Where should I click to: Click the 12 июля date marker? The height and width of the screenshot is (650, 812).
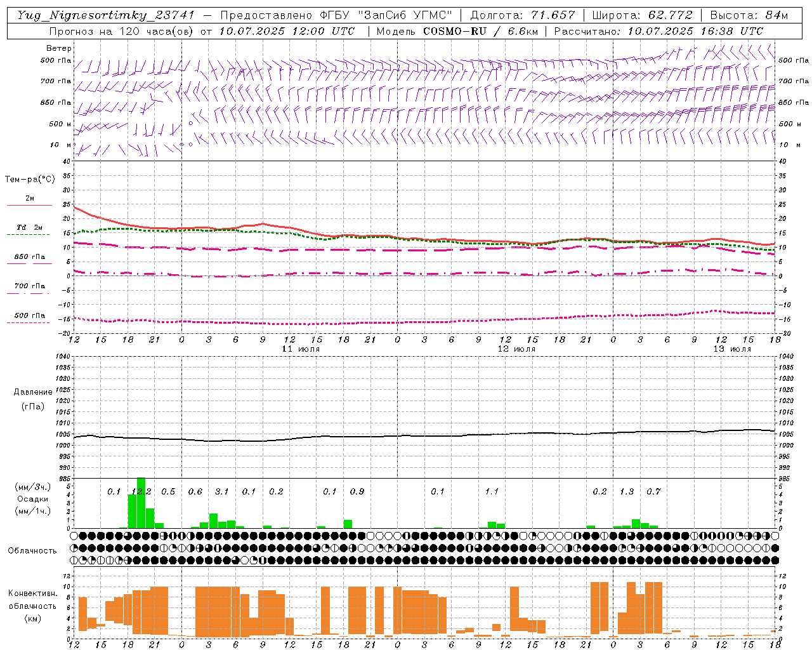click(516, 349)
